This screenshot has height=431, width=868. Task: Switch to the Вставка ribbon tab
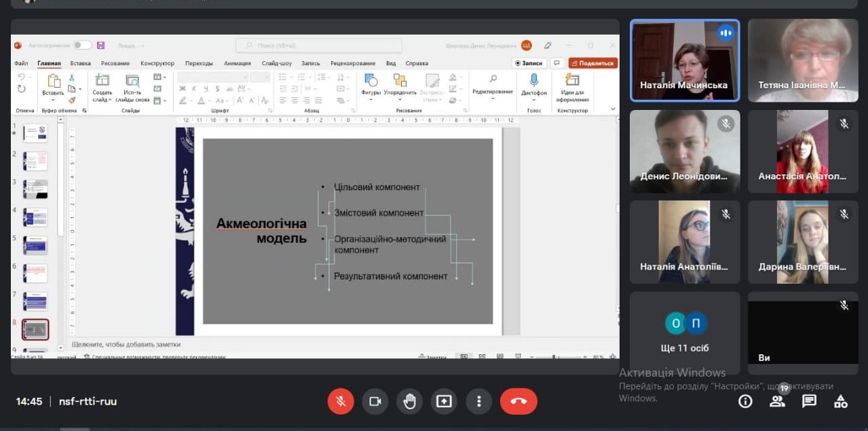[x=80, y=63]
